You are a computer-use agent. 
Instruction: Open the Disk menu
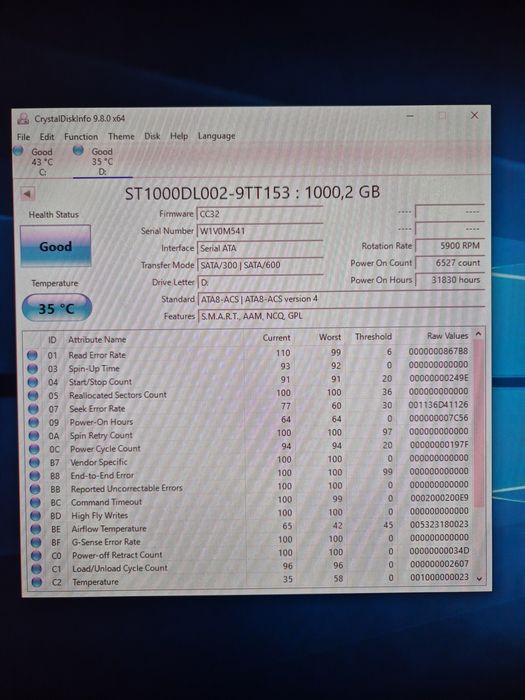152,136
